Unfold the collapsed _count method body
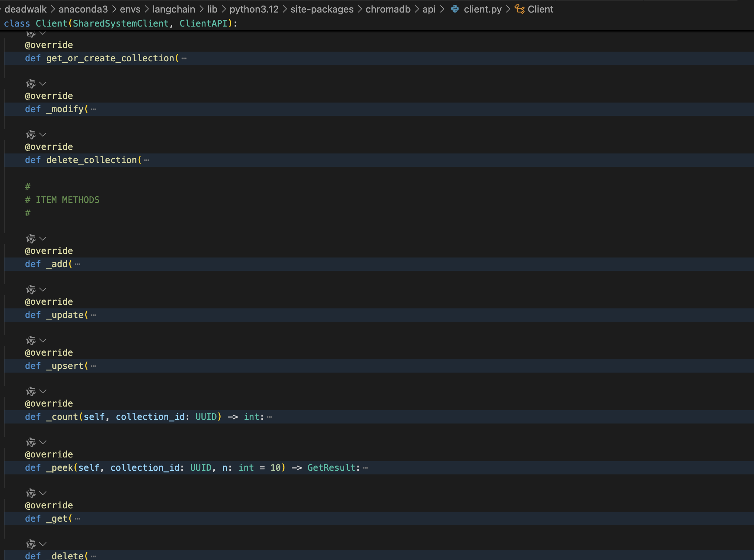The width and height of the screenshot is (754, 560). pyautogui.click(x=269, y=417)
